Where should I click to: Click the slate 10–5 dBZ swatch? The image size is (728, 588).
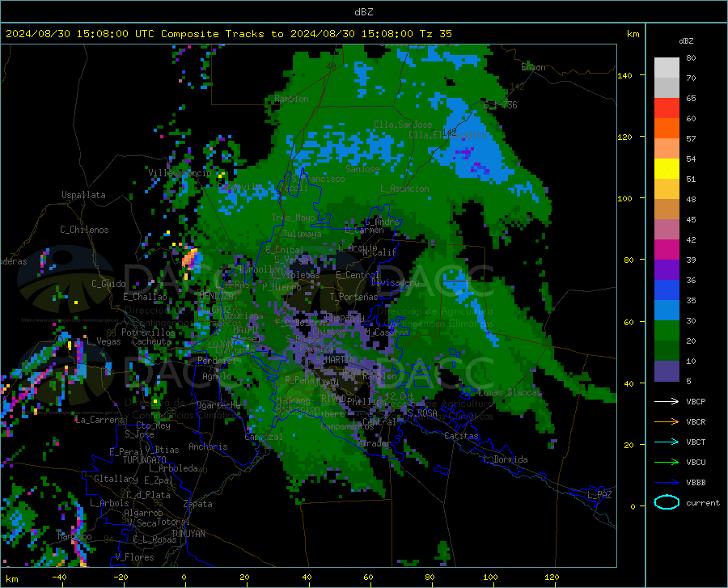[667, 371]
